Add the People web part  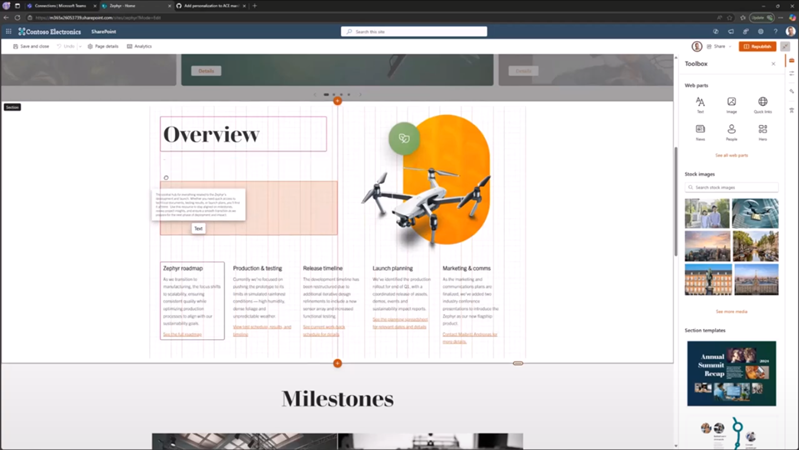tap(731, 132)
